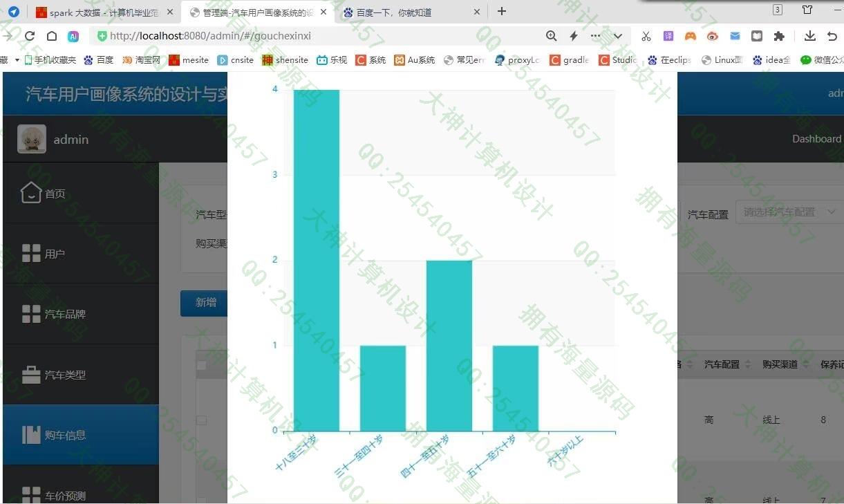Click the undo closed-tab icon
Image resolution: width=844 pixels, height=504 pixels.
(x=832, y=36)
